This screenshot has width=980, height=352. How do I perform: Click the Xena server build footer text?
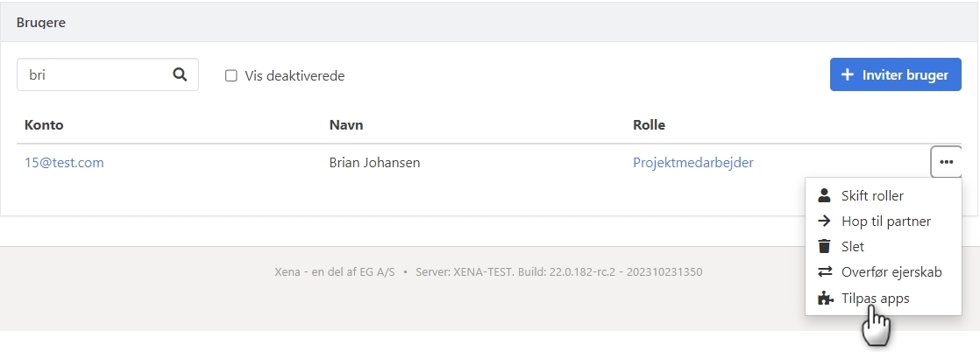click(488, 271)
